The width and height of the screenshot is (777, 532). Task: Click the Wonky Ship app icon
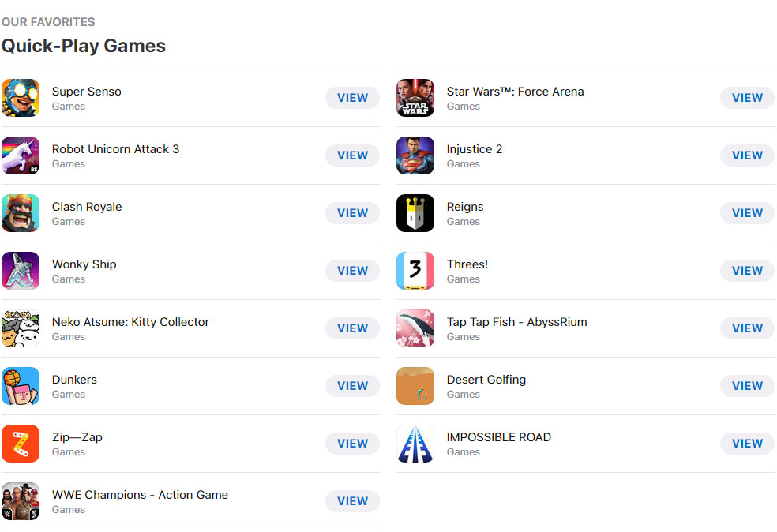tap(21, 271)
